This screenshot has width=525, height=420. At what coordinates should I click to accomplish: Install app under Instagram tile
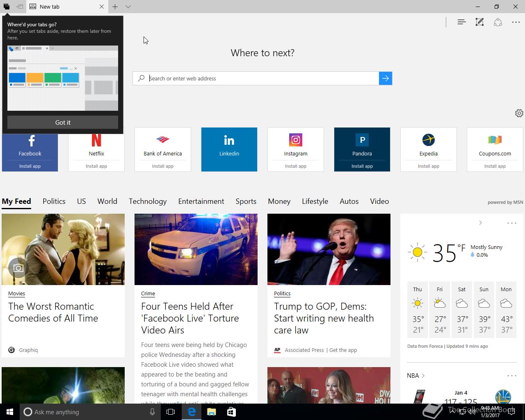point(296,166)
